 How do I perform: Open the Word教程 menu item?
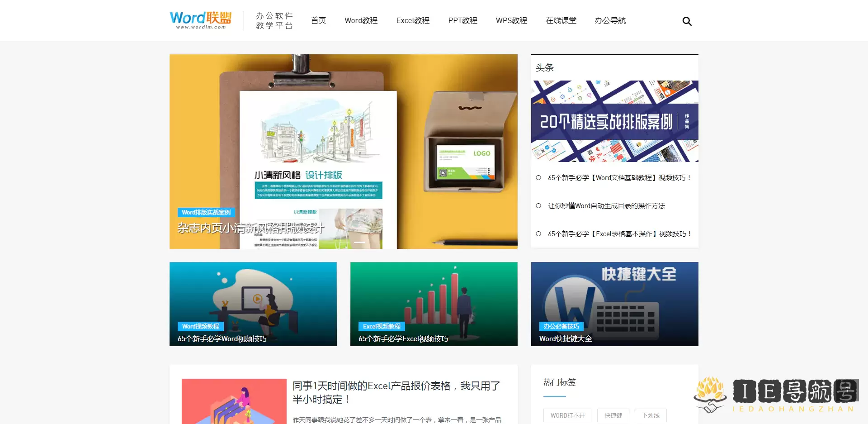[361, 20]
